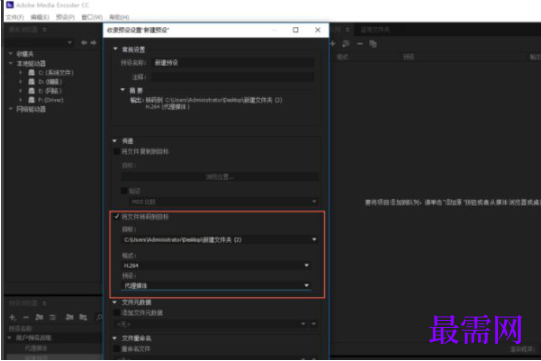Click the 注释 comment input field
Screen dimensions: 541x361
click(233, 77)
